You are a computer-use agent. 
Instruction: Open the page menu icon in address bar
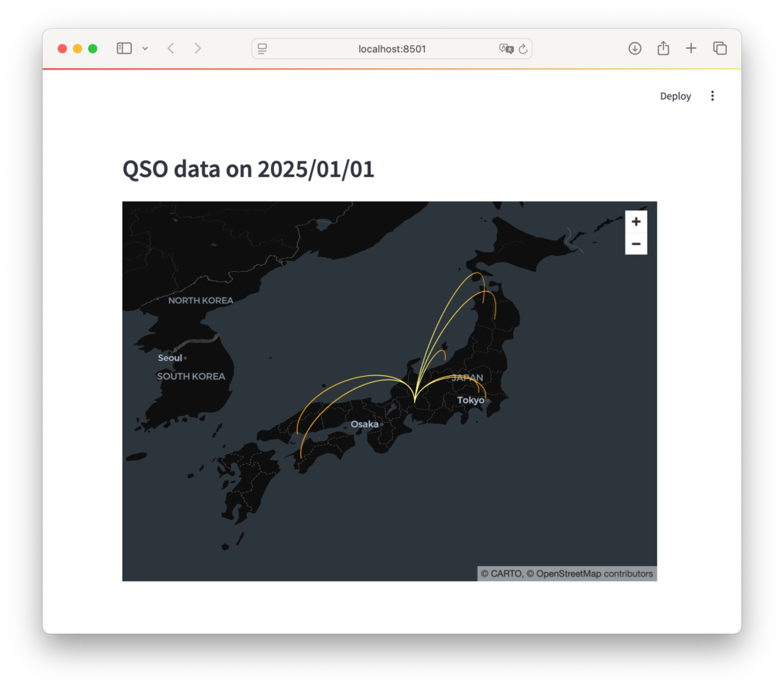click(x=263, y=49)
